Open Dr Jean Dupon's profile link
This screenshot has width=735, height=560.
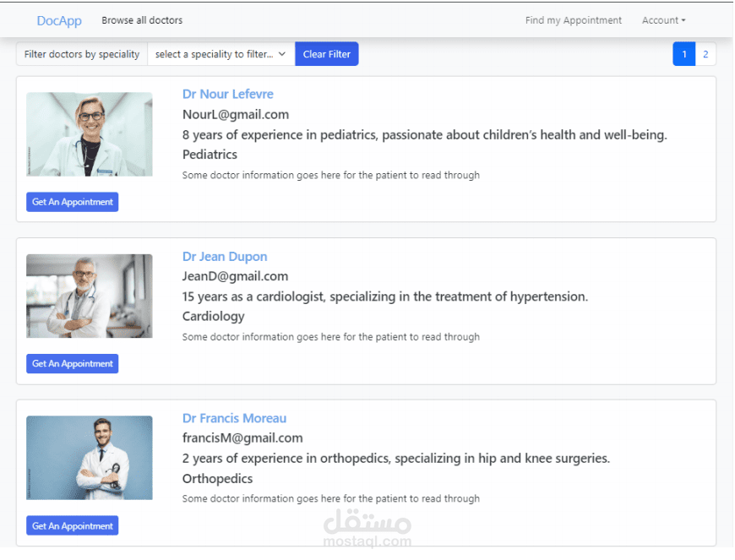225,257
